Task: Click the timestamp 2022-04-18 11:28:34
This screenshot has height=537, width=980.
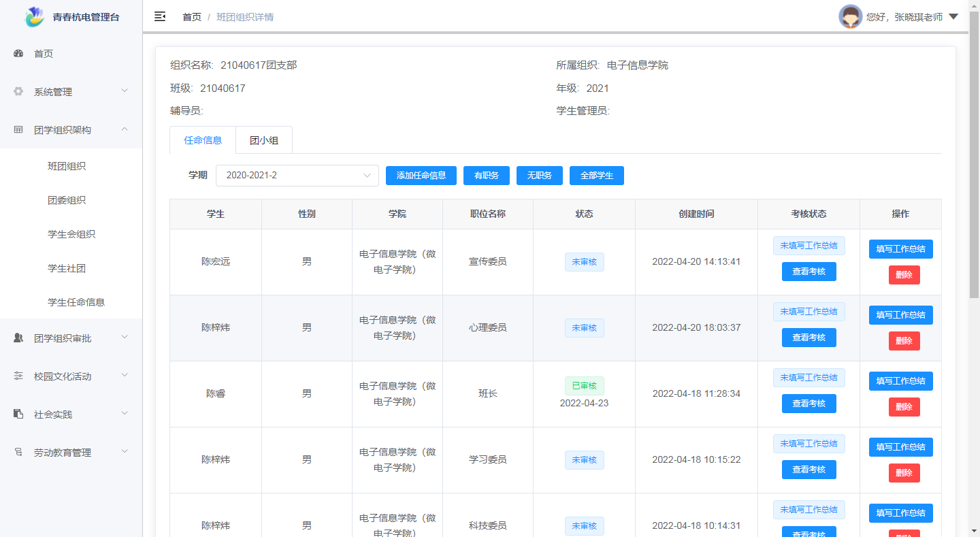Action: click(696, 393)
